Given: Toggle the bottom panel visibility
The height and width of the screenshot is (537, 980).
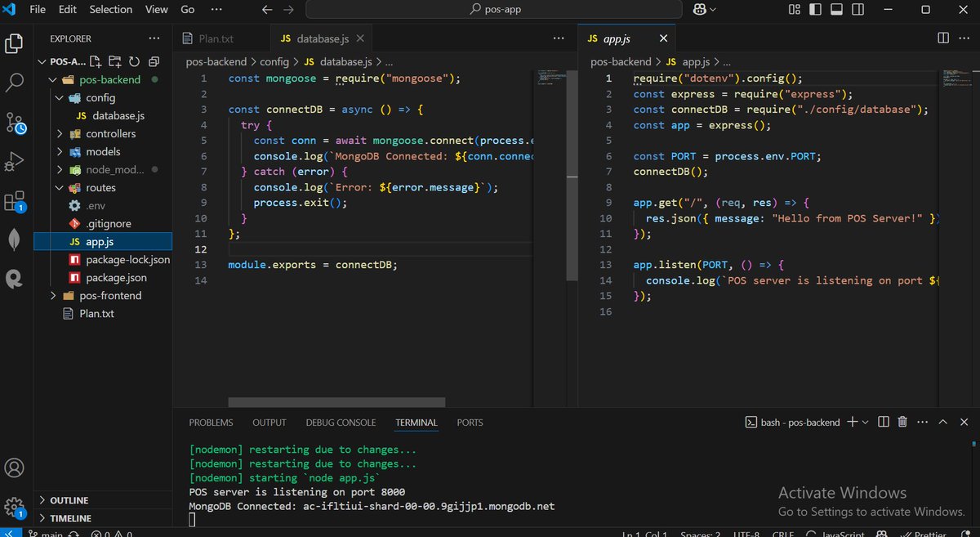Looking at the screenshot, I should (835, 10).
